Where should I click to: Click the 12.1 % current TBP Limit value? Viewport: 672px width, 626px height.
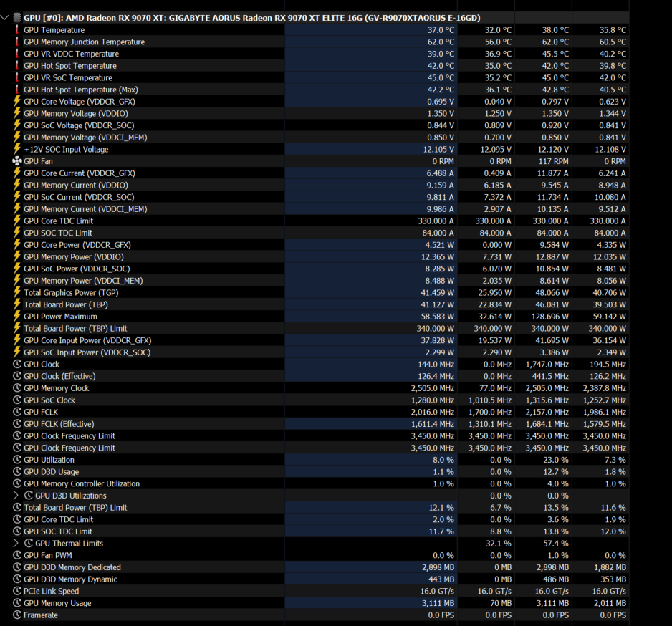[x=441, y=507]
